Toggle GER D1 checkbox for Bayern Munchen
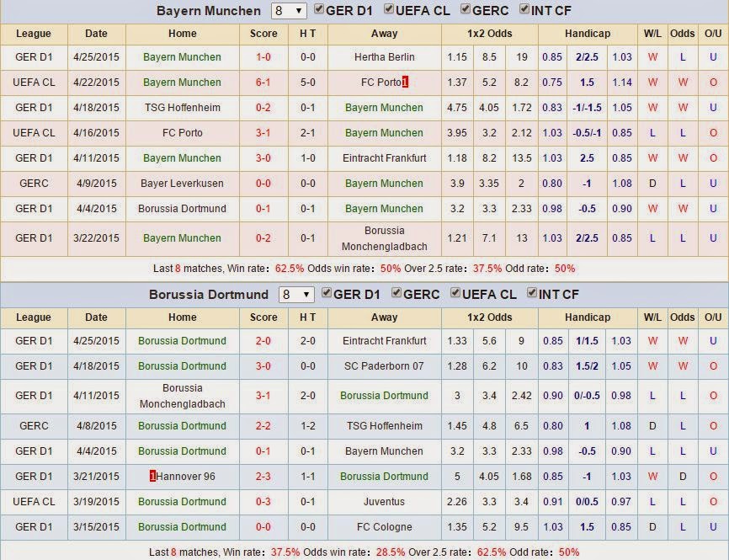The width and height of the screenshot is (729, 560). coord(319,9)
